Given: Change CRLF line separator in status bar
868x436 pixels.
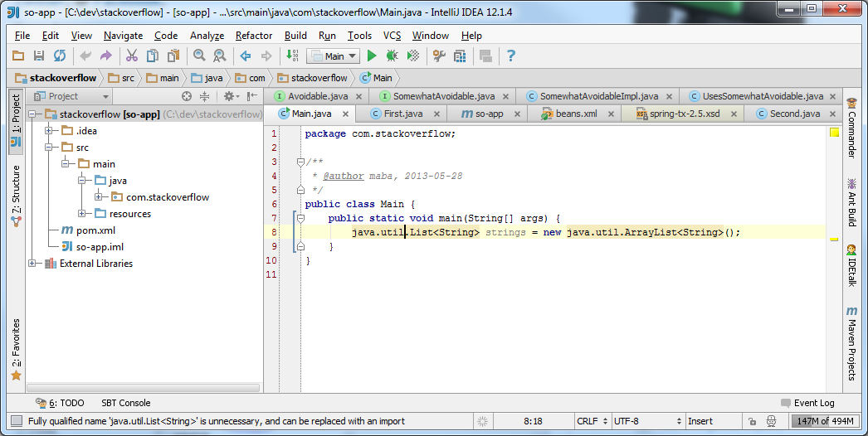Looking at the screenshot, I should click(592, 421).
